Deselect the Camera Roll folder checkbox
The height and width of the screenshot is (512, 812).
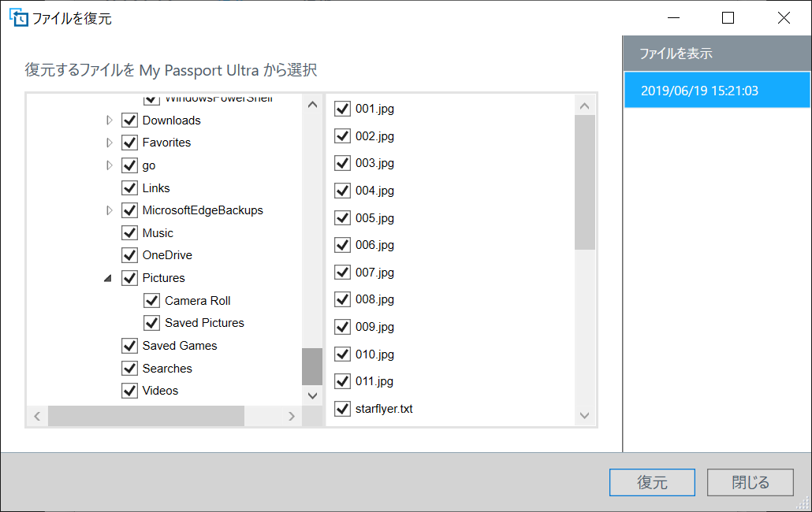152,301
